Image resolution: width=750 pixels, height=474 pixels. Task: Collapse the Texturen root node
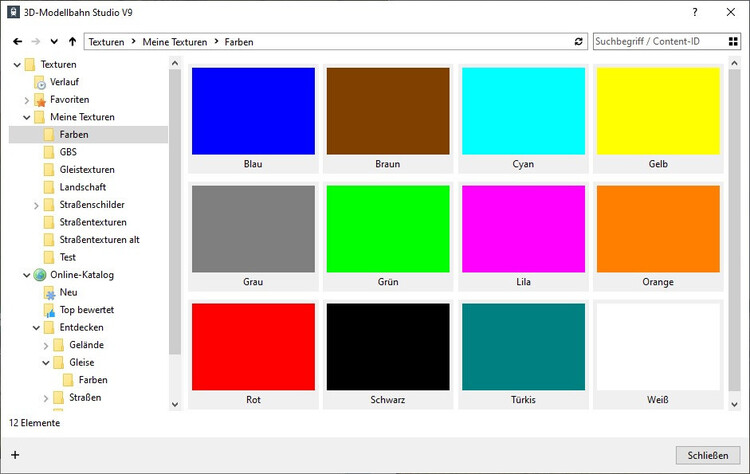(x=17, y=65)
